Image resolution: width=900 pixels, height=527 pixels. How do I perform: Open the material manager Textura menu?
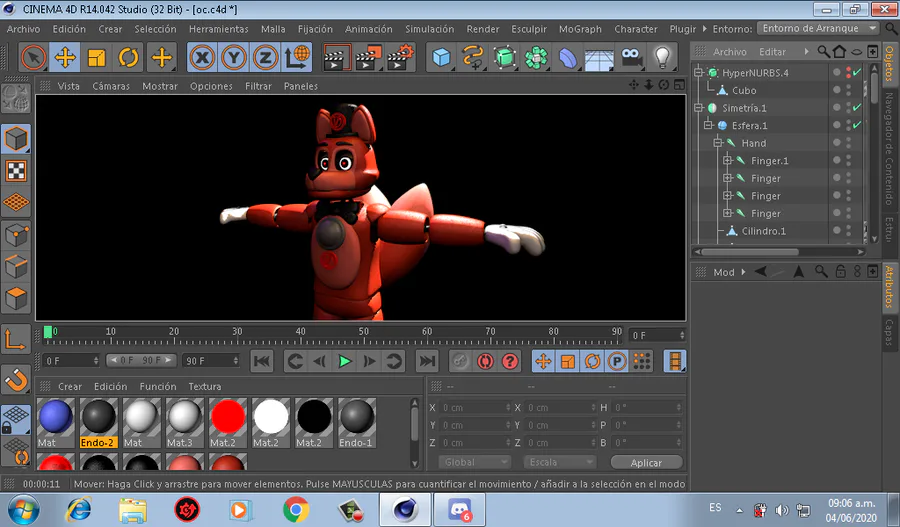pyautogui.click(x=205, y=386)
